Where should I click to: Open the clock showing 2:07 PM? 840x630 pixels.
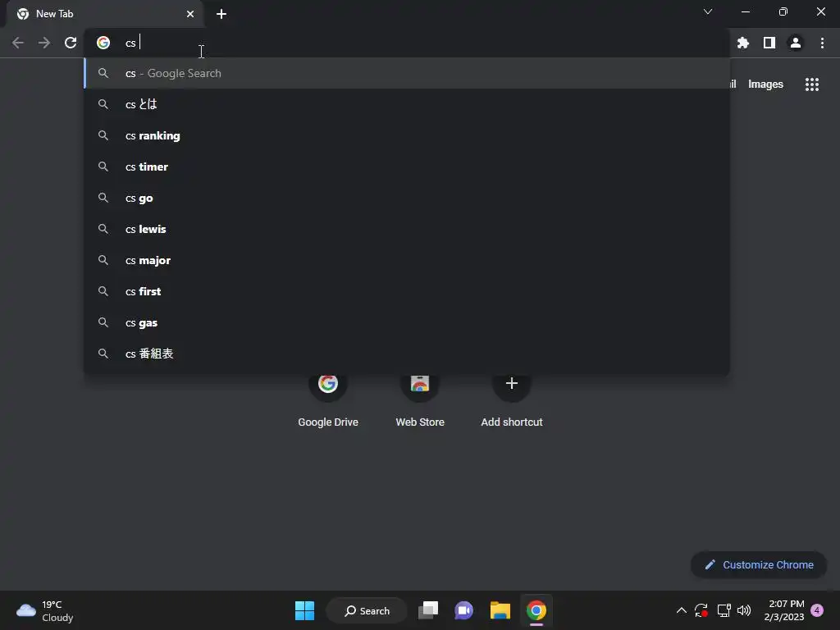coord(784,610)
